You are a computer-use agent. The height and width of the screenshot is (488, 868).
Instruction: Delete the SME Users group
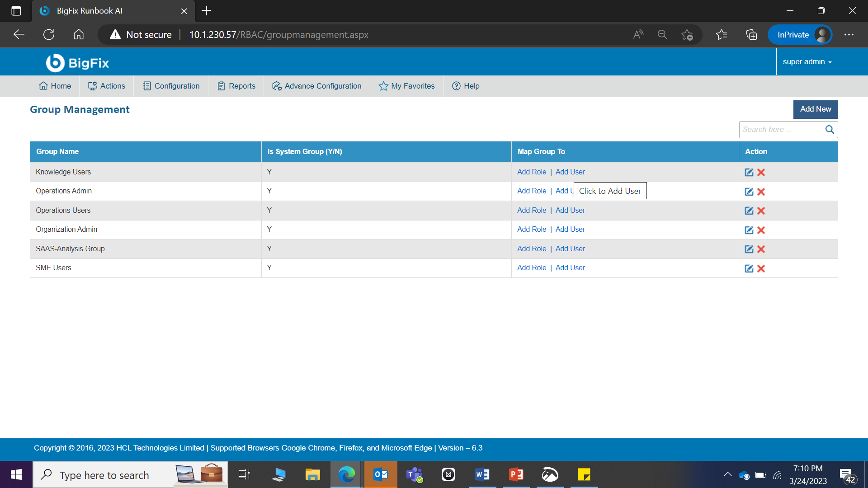coord(761,268)
